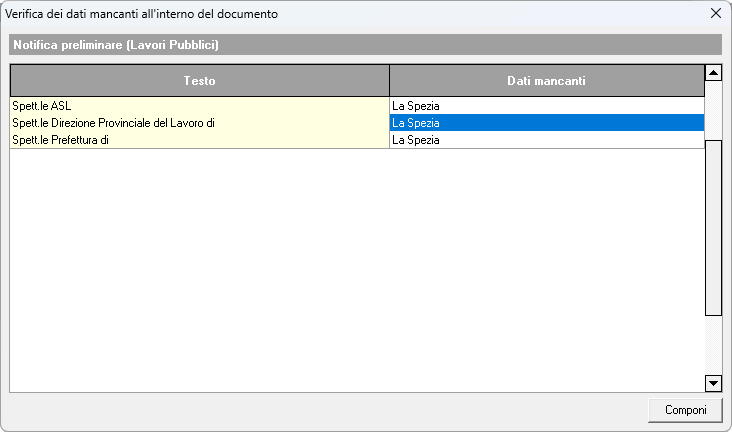The image size is (732, 432).
Task: Click divider between Testo and Dati mancanti headers
Action: pyautogui.click(x=389, y=80)
